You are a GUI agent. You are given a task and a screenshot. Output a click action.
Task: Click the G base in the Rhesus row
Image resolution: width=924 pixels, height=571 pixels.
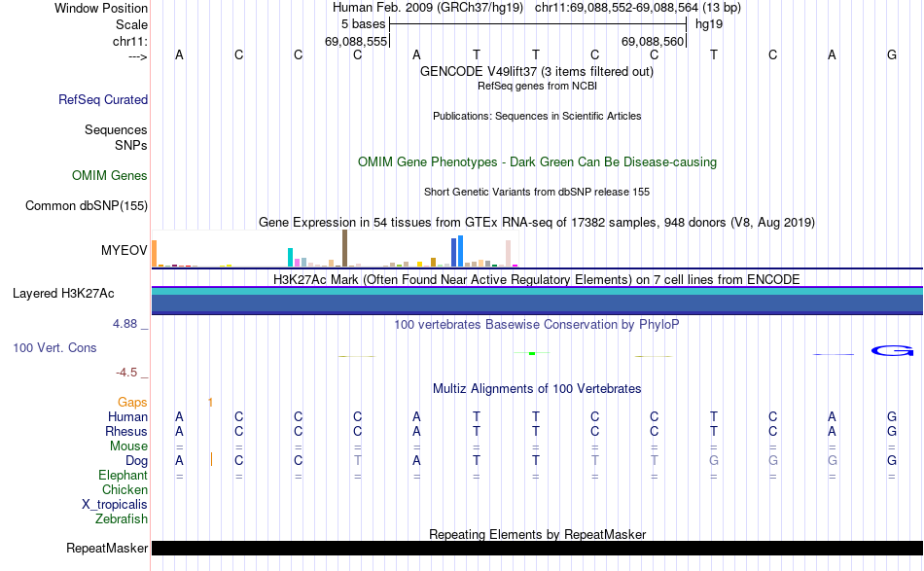[892, 431]
